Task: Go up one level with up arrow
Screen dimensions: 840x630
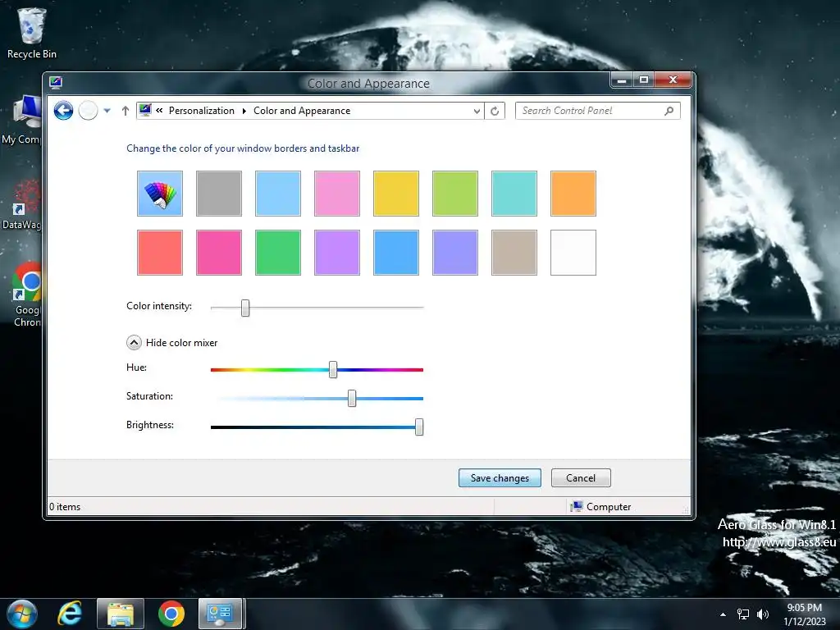Action: click(126, 111)
